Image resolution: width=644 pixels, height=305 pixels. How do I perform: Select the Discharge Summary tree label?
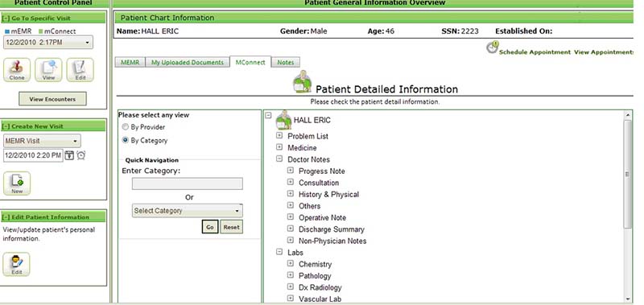point(332,229)
